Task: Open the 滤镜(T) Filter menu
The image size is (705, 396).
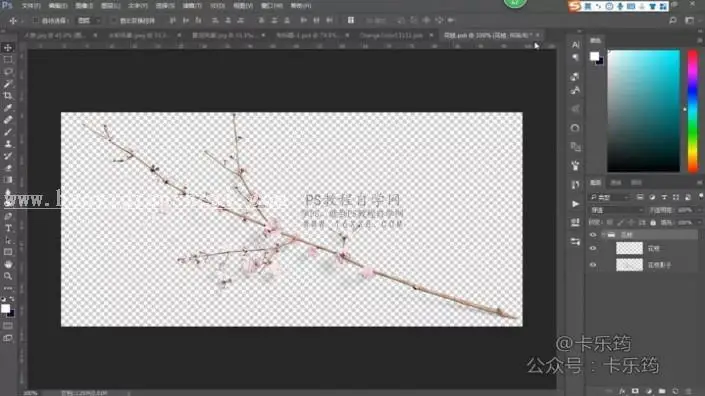Action: pos(192,6)
